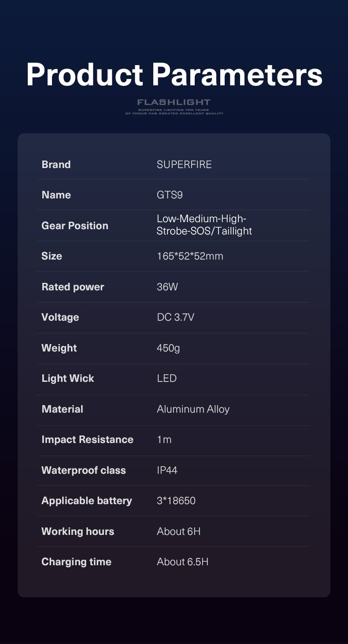The height and width of the screenshot is (644, 348).
Task: Click the Aluminum Alloy material value
Action: pos(193,409)
